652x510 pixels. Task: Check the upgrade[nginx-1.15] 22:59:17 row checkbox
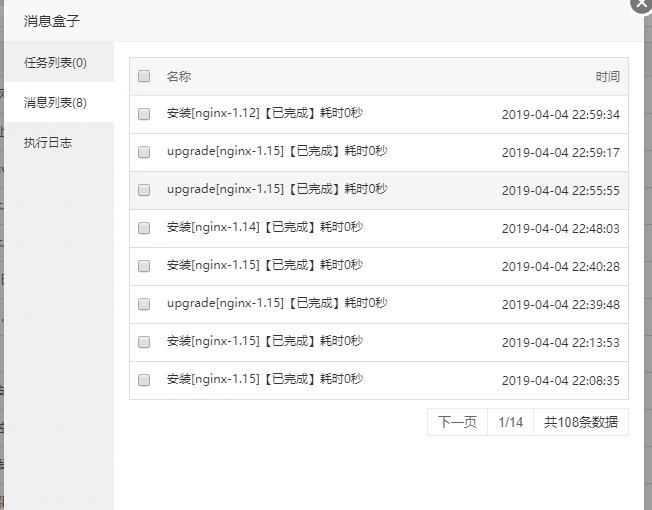pyautogui.click(x=144, y=152)
